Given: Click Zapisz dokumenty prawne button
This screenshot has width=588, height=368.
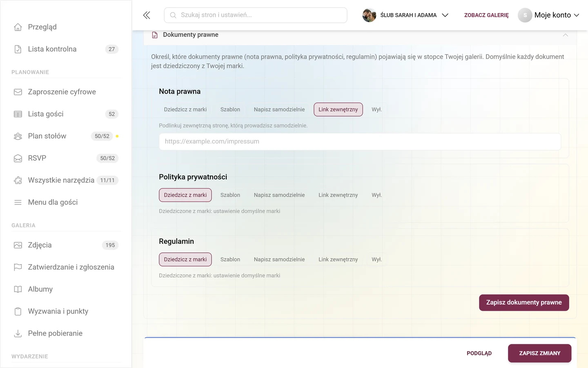Looking at the screenshot, I should [524, 303].
